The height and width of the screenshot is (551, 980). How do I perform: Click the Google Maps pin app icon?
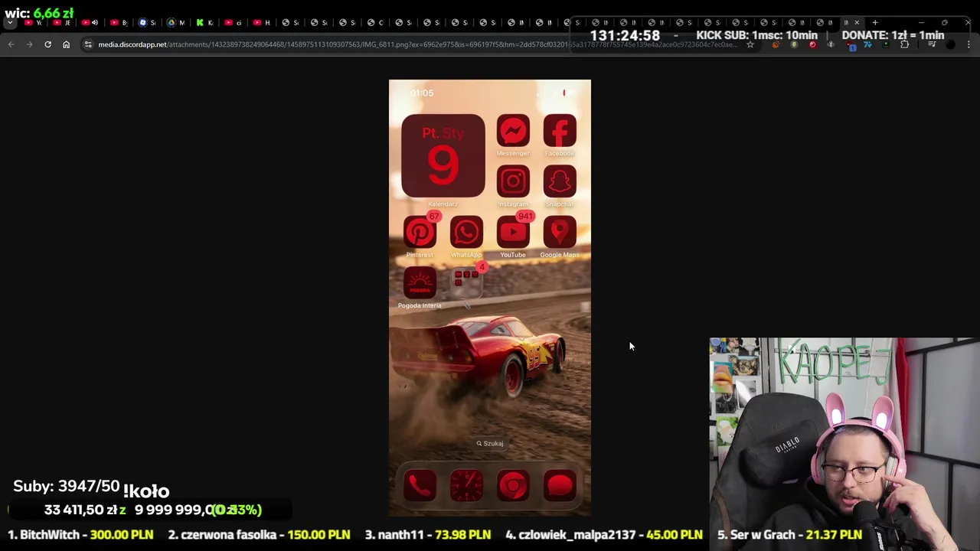[560, 232]
